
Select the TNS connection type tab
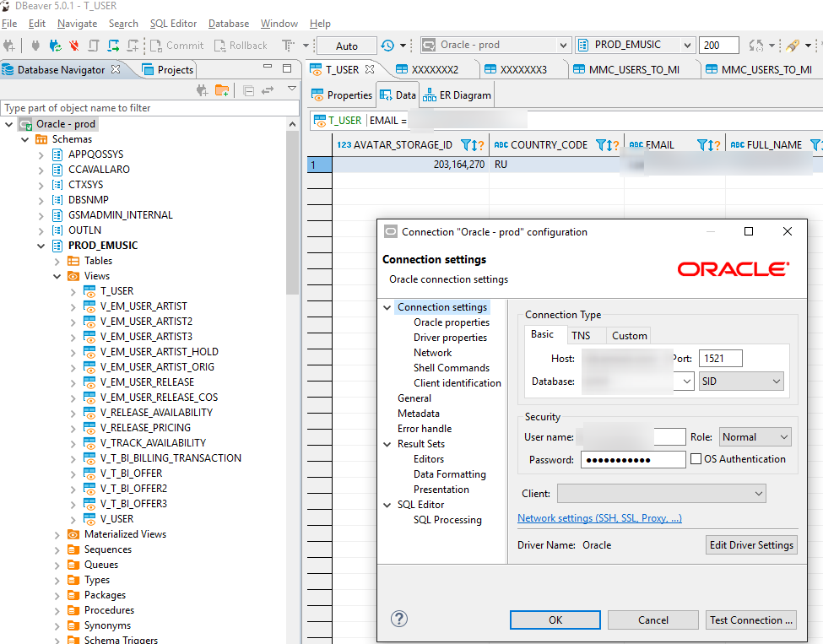pos(581,335)
